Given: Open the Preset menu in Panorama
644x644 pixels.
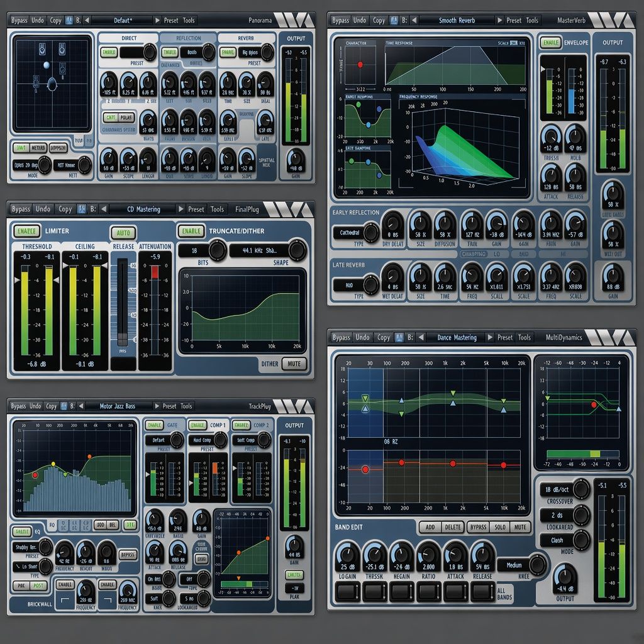Looking at the screenshot, I should [x=171, y=20].
